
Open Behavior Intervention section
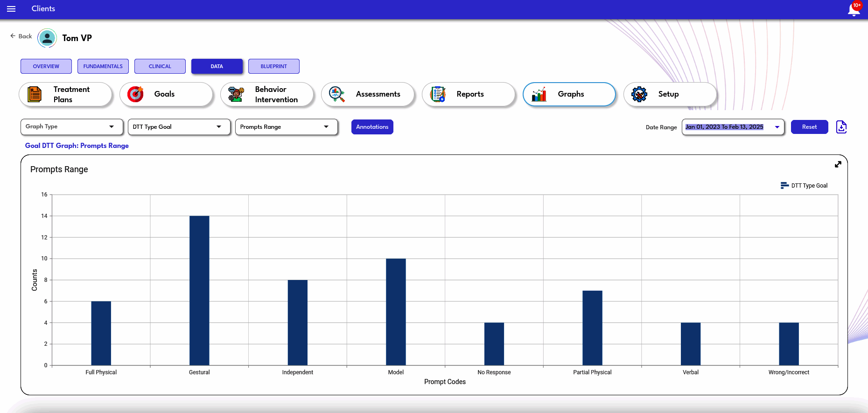coord(267,94)
